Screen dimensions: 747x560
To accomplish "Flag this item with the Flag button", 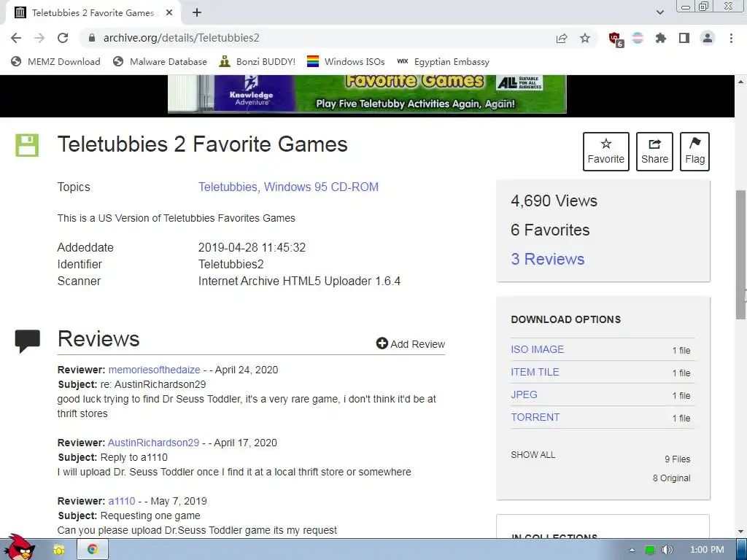I will (x=694, y=152).
